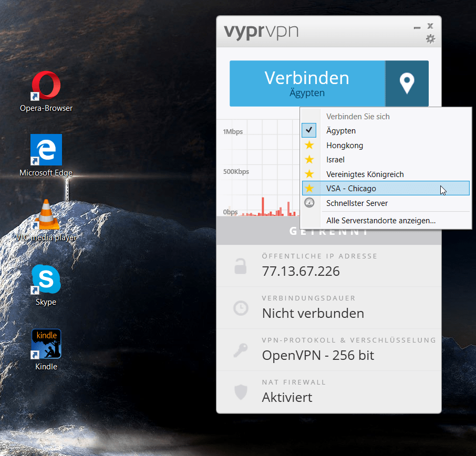Select the checked Ägypten server entry

click(386, 130)
